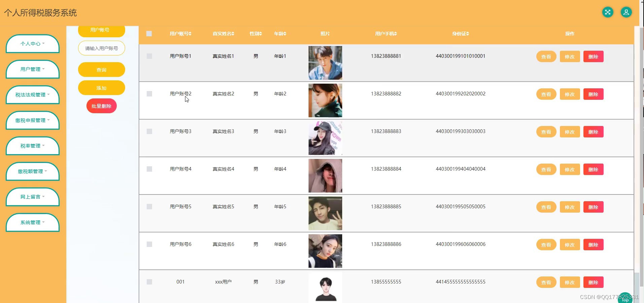Expand the 个人中心 sidebar menu
The image size is (644, 303).
33,44
